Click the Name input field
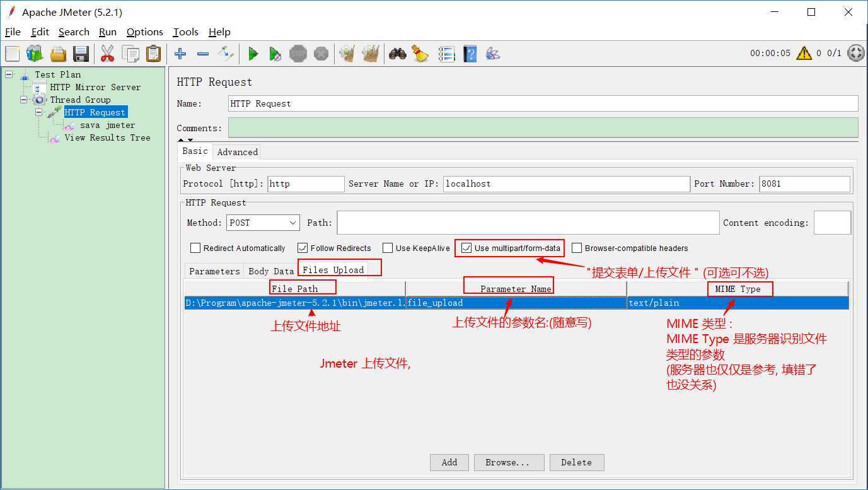Viewport: 868px width, 490px height. pyautogui.click(x=543, y=103)
